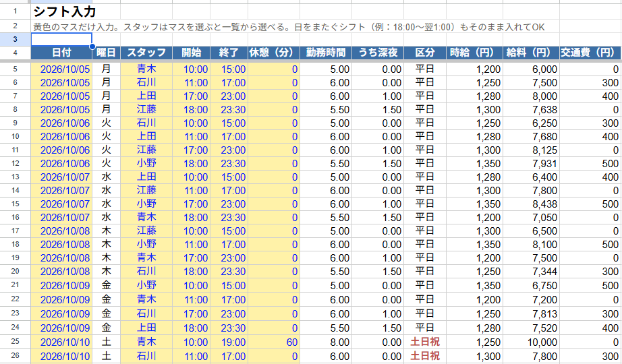The height and width of the screenshot is (364, 622).
Task: Select date cell 2026/10/07 in row 13
Action: pos(61,177)
